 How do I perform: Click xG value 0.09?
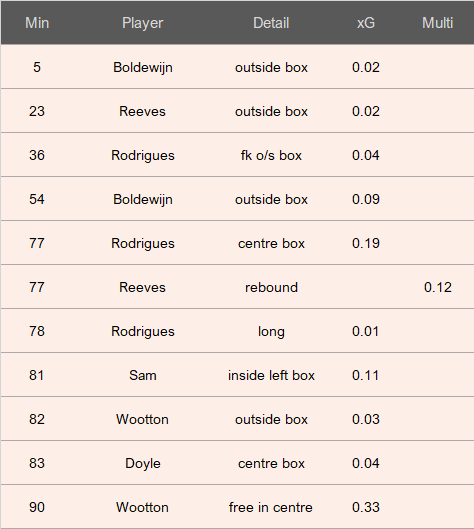pos(366,199)
